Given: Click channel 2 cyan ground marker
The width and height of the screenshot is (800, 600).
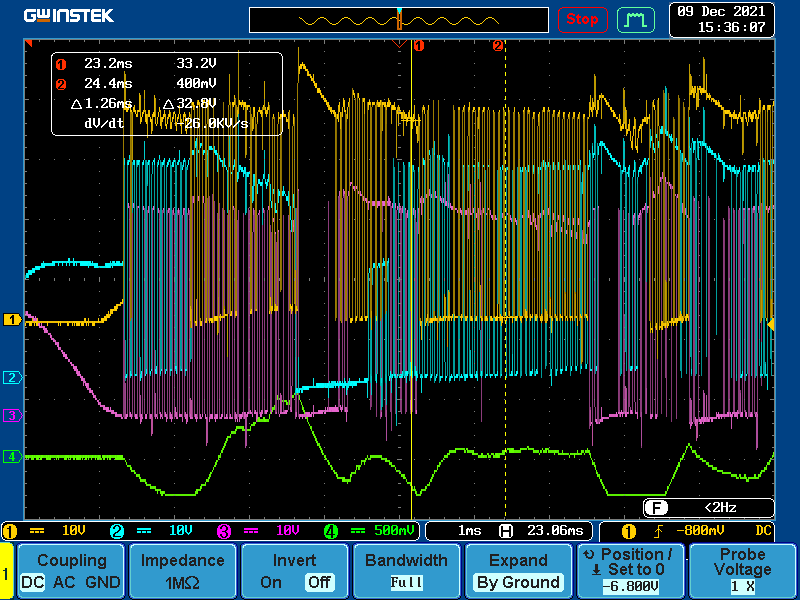Looking at the screenshot, I should 12,378.
